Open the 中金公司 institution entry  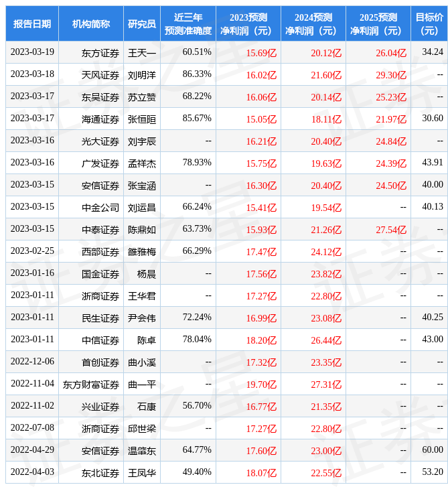tap(100, 208)
